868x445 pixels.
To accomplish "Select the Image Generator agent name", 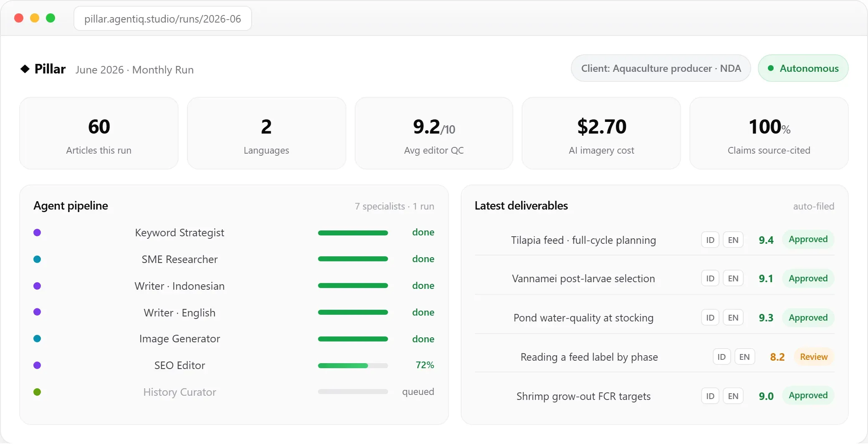I will pyautogui.click(x=179, y=339).
